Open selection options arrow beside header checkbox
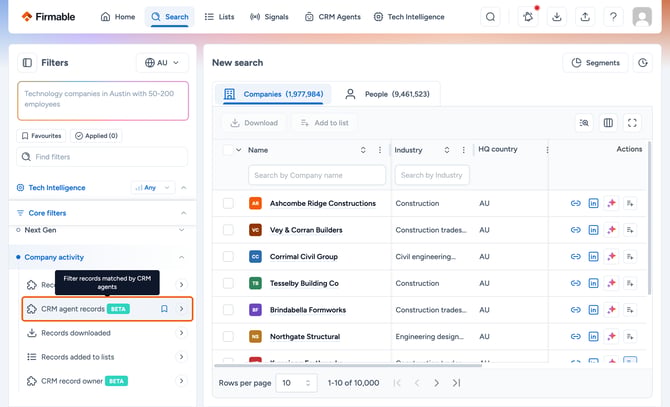 [239, 150]
